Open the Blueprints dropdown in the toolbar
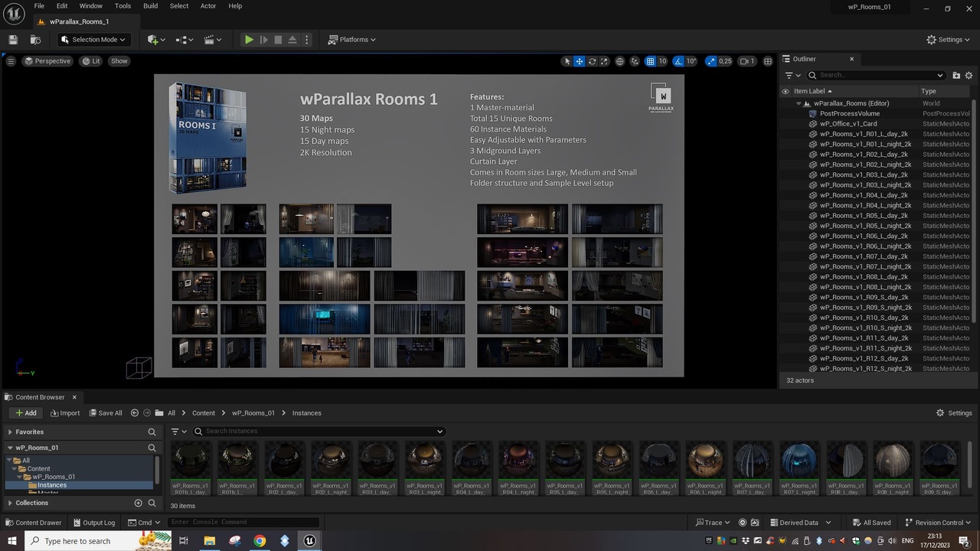Image resolution: width=980 pixels, height=551 pixels. (x=185, y=40)
